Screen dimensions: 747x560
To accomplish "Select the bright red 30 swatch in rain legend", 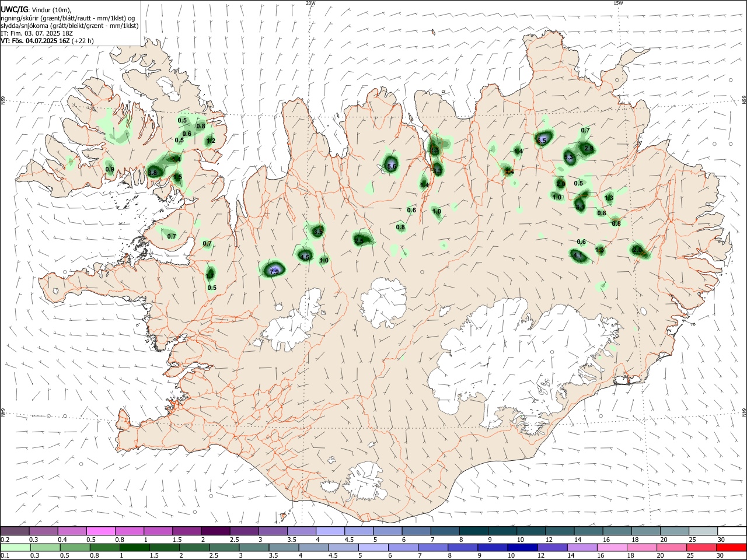I will [x=732, y=547].
